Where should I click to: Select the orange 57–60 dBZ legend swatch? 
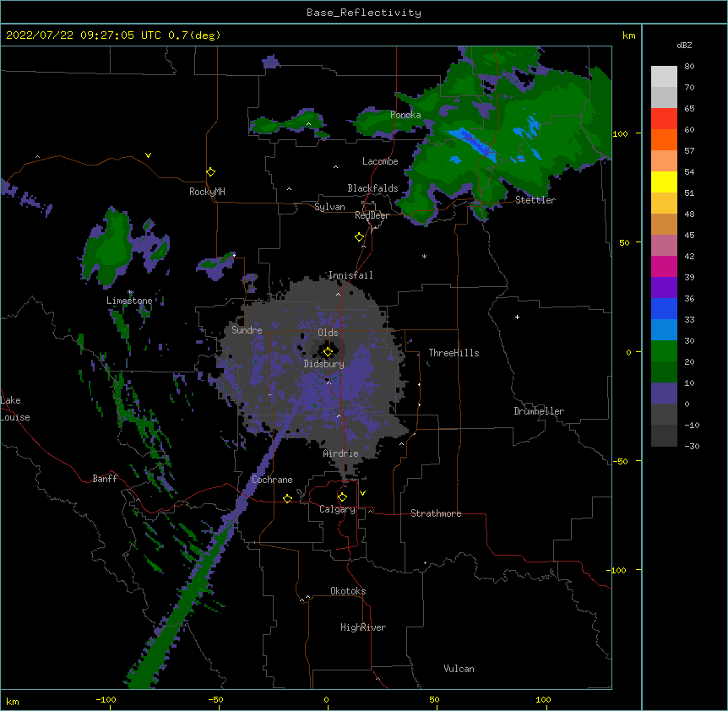(664, 139)
